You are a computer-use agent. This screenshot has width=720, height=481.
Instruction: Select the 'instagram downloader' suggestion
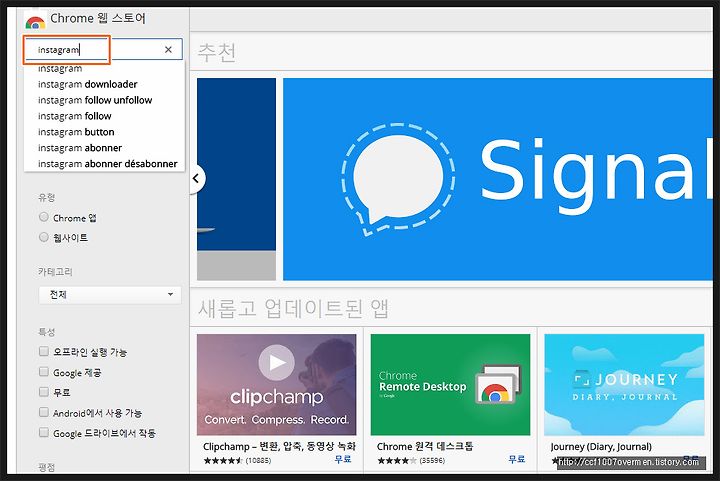coord(87,84)
